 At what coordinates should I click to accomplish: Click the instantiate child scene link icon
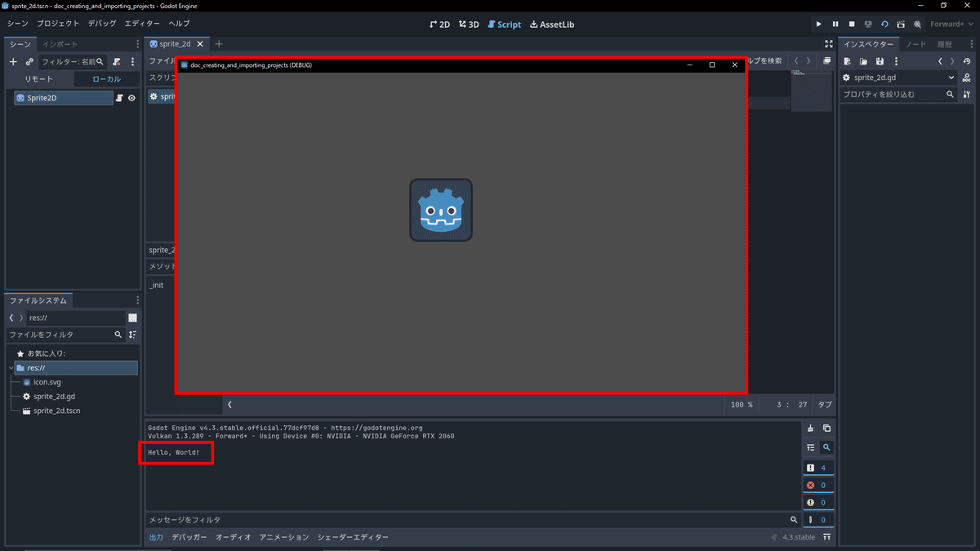click(29, 61)
